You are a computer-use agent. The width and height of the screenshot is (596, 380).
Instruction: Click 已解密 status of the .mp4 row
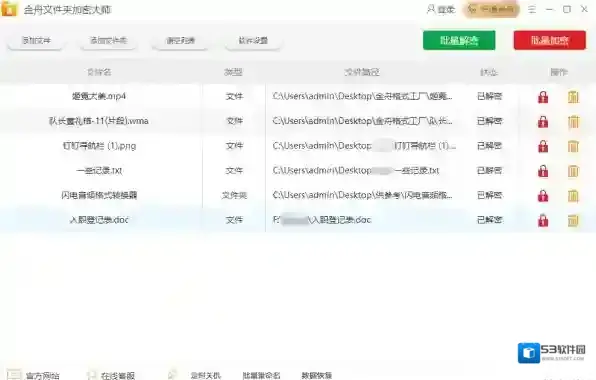(x=490, y=96)
